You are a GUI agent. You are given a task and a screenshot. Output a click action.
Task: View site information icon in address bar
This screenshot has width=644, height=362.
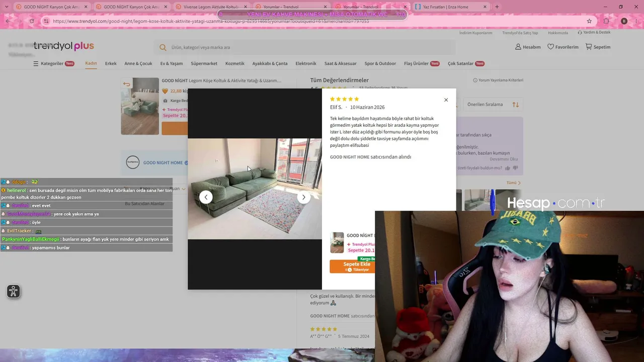(46, 21)
